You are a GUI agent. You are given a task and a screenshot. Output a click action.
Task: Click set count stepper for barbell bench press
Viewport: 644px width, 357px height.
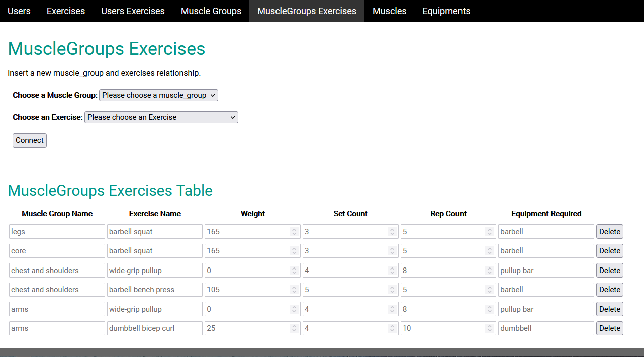point(392,290)
